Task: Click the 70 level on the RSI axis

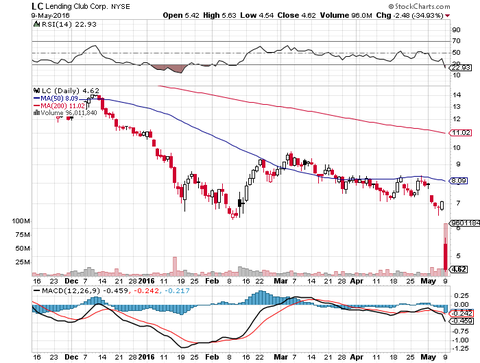Action: pos(457,41)
